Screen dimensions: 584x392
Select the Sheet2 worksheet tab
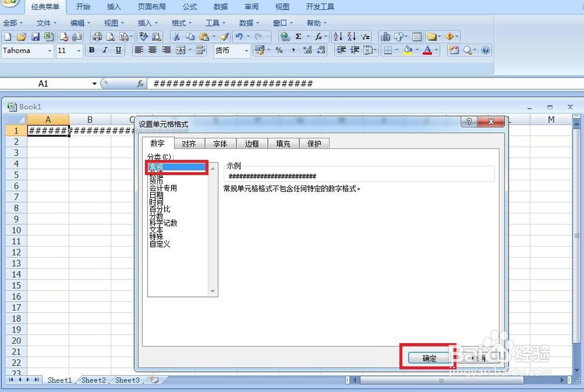[93, 380]
